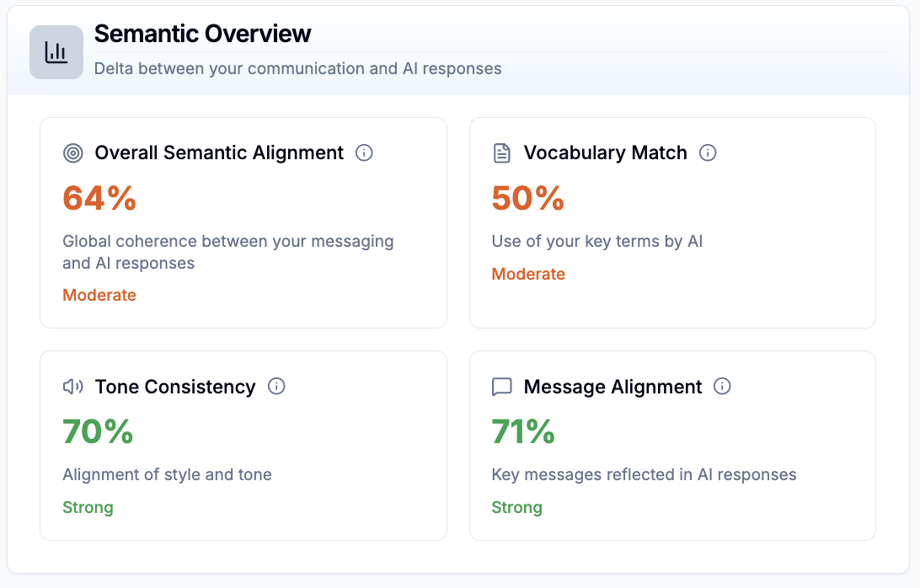Click the 50% value in Vocabulary Match card
This screenshot has width=920, height=588.
coord(527,199)
